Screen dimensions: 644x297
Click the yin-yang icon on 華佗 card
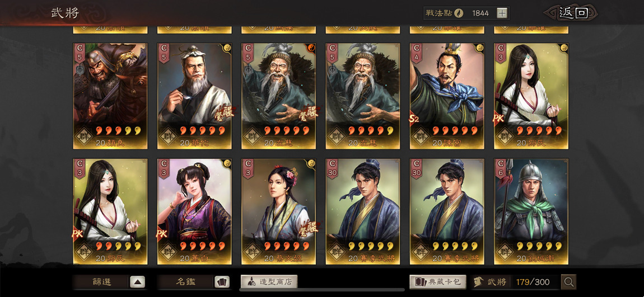pyautogui.click(x=227, y=47)
